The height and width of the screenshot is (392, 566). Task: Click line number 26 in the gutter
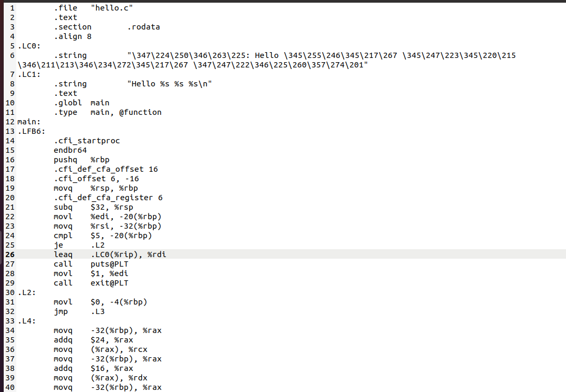coord(9,254)
